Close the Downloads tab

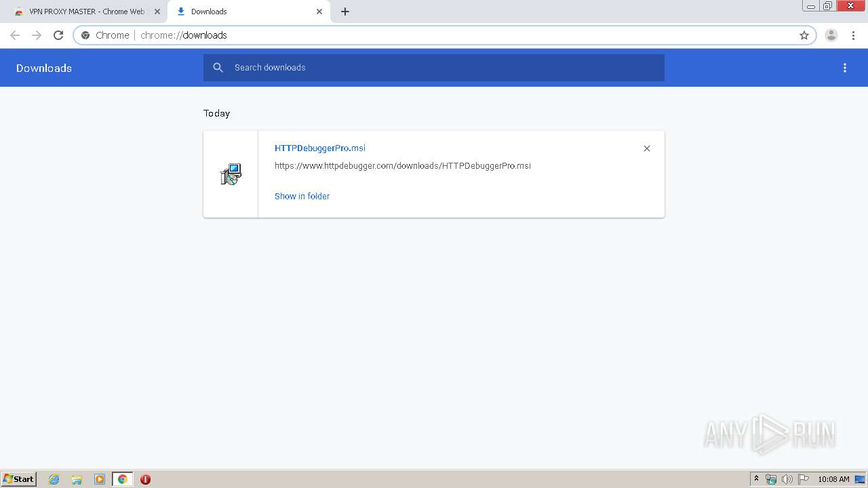tap(319, 12)
